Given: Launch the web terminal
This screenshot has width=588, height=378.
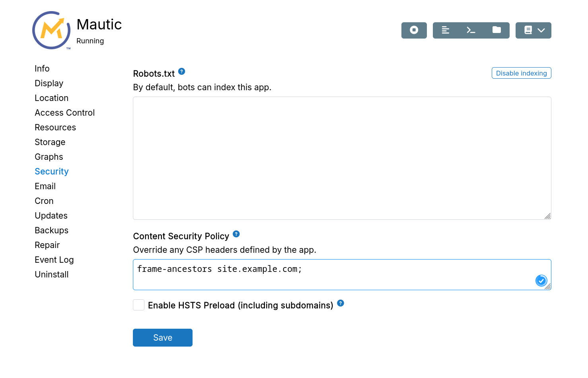Looking at the screenshot, I should (471, 30).
